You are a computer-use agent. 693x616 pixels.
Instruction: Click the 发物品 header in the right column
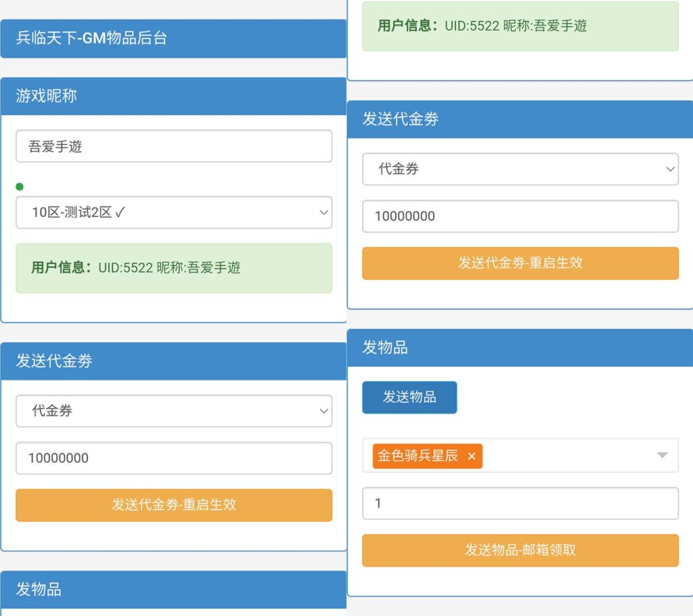520,348
